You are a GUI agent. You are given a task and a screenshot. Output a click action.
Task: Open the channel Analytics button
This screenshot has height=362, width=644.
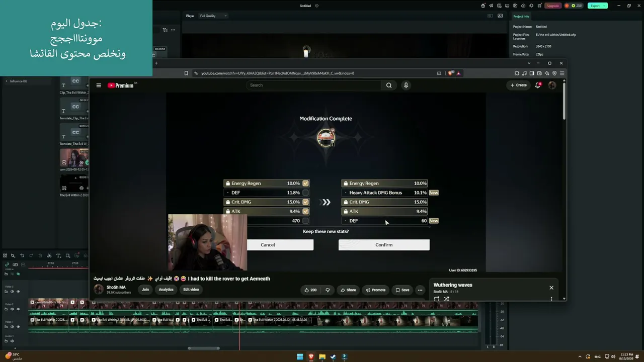[x=166, y=290]
